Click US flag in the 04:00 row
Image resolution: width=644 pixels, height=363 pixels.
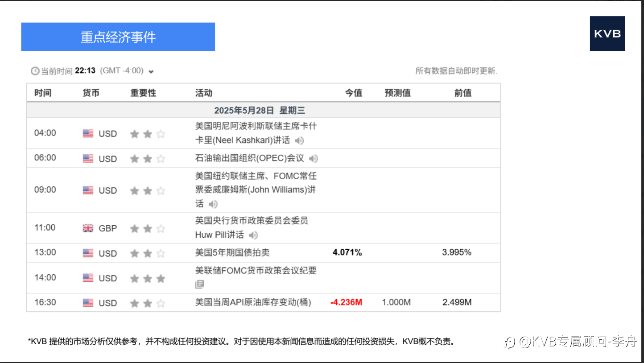tap(88, 133)
